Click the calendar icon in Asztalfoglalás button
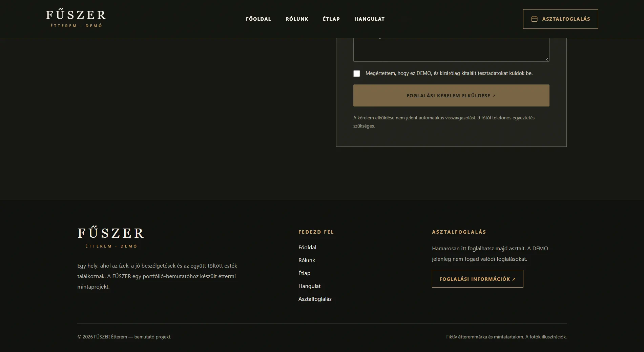The height and width of the screenshot is (352, 644). point(534,19)
